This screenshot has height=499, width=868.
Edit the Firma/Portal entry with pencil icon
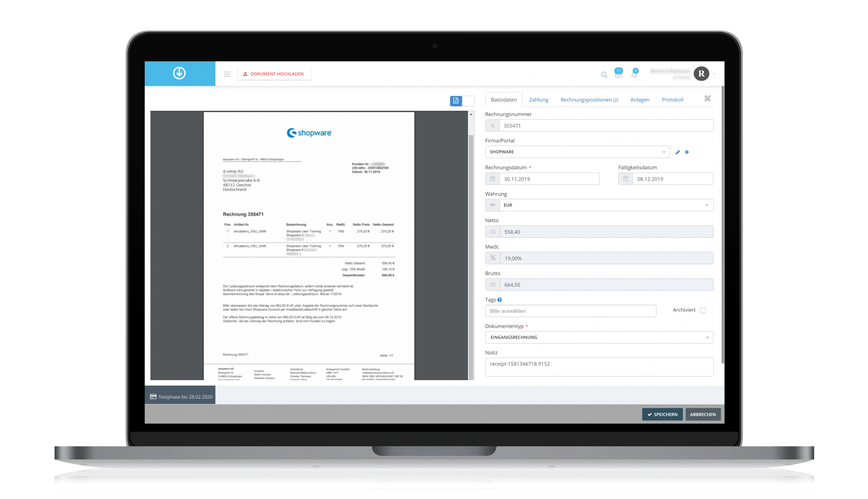(x=677, y=152)
